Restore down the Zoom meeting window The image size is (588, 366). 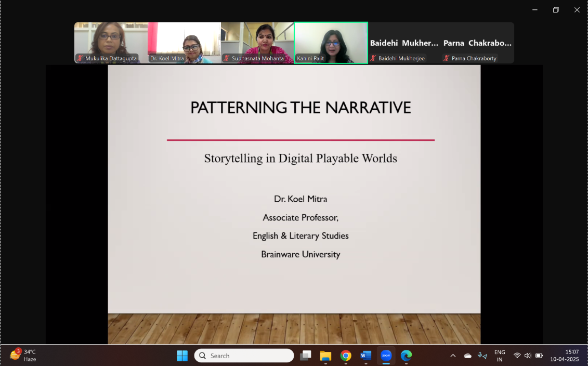click(556, 10)
